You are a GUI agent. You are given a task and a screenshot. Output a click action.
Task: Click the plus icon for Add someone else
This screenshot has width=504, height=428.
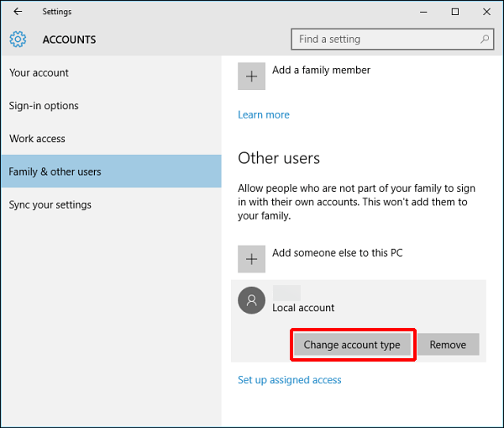tap(252, 259)
